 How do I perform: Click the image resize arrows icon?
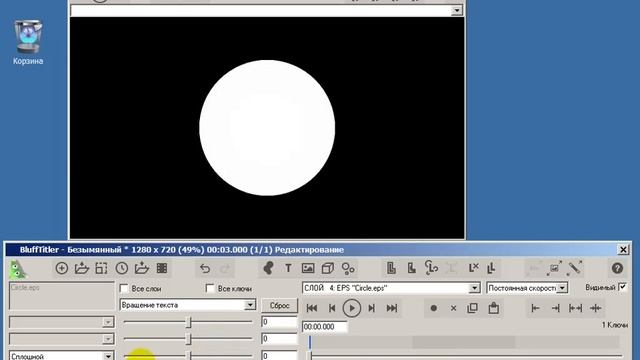[554, 268]
